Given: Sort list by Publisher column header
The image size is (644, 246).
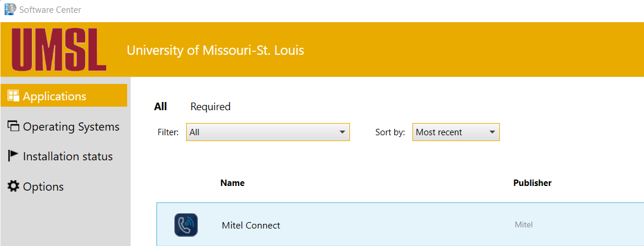Looking at the screenshot, I should (532, 183).
